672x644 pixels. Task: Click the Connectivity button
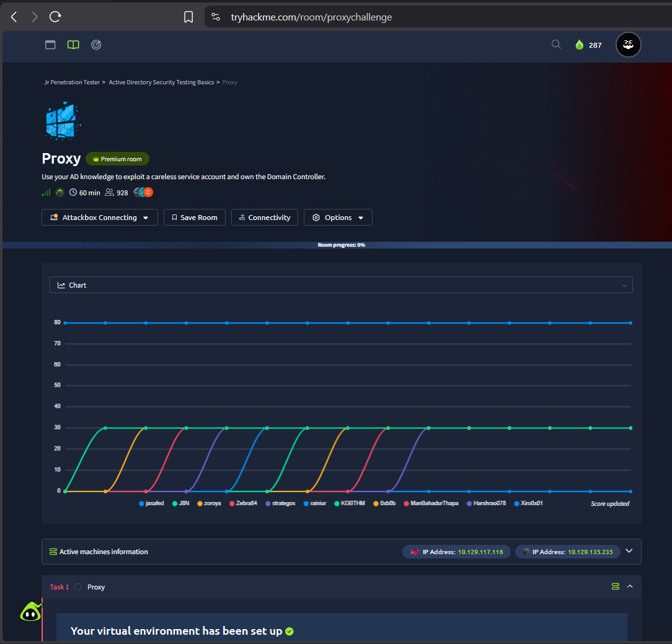[265, 217]
